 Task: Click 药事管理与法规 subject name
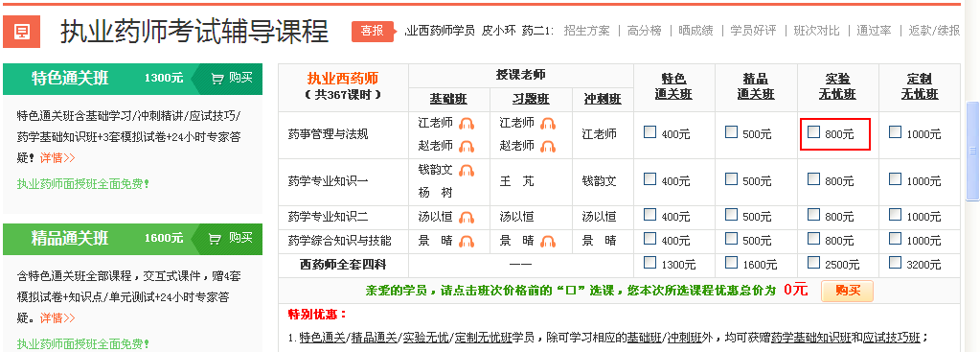click(329, 133)
